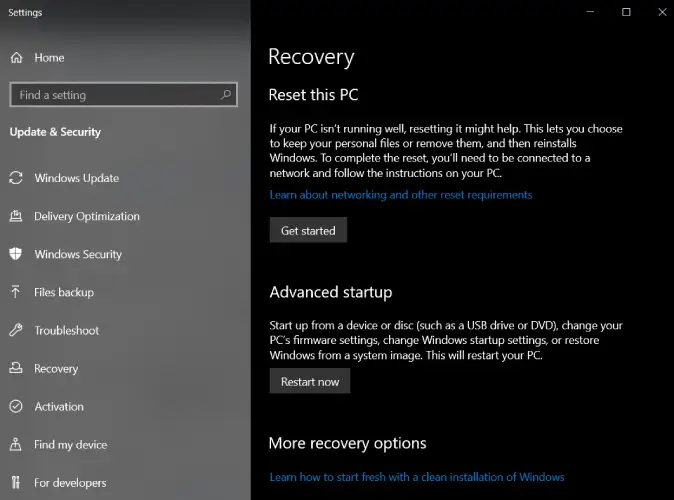
Task: Click the Recovery person icon in sidebar
Action: 16,368
